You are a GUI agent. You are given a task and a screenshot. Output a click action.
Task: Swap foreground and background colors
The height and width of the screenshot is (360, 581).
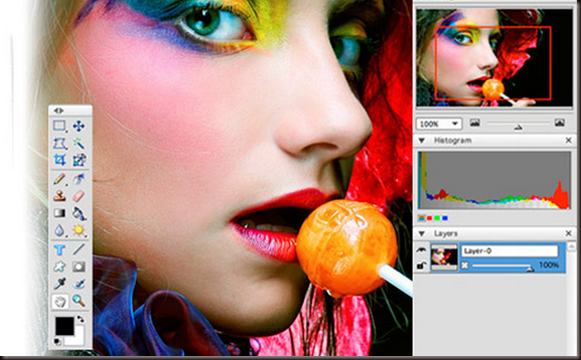pyautogui.click(x=80, y=319)
